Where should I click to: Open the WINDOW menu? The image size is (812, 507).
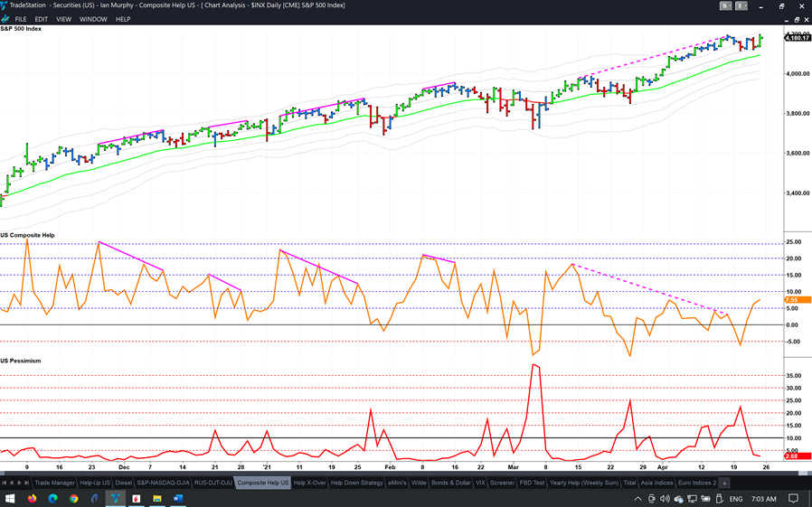[93, 19]
